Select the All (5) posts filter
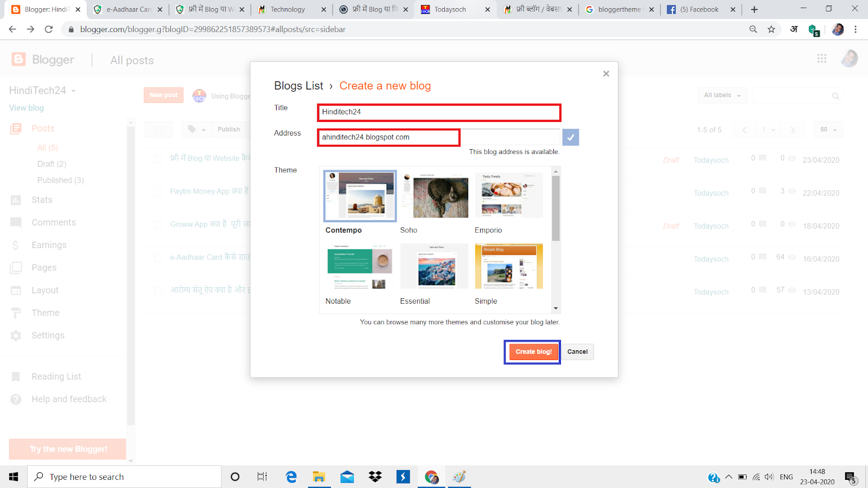The width and height of the screenshot is (868, 488). pyautogui.click(x=47, y=147)
